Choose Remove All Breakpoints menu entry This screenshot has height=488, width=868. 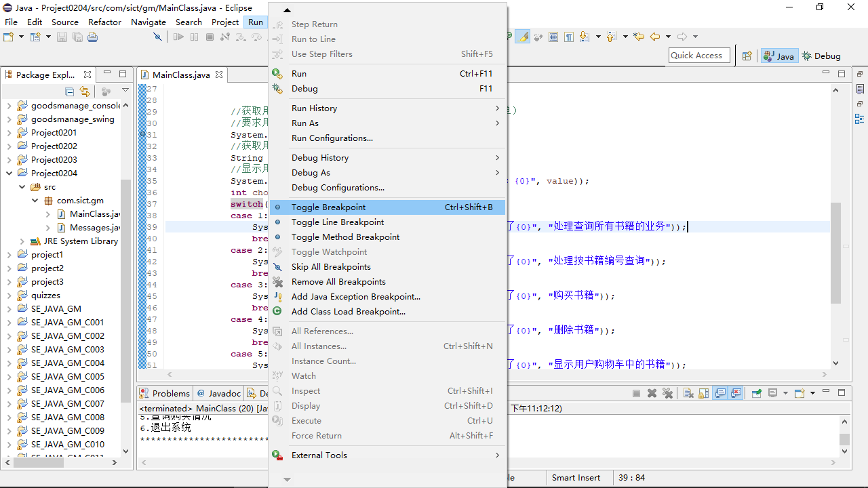click(x=387, y=282)
